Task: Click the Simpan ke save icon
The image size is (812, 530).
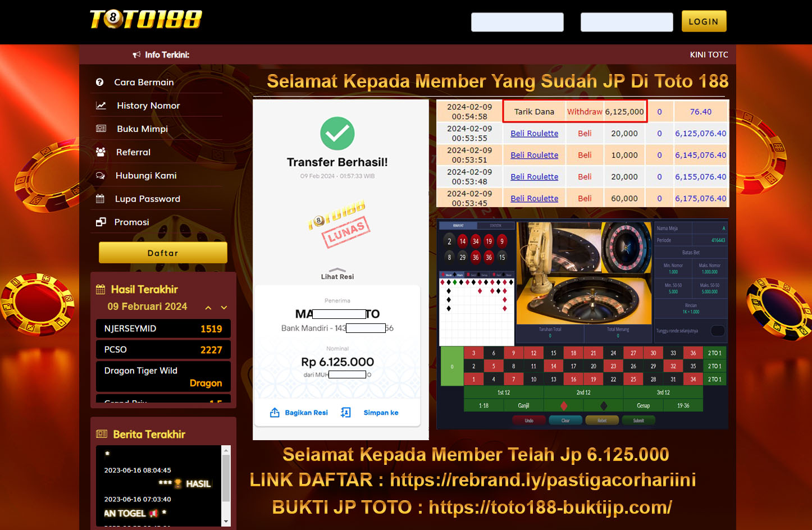Action: (x=346, y=413)
